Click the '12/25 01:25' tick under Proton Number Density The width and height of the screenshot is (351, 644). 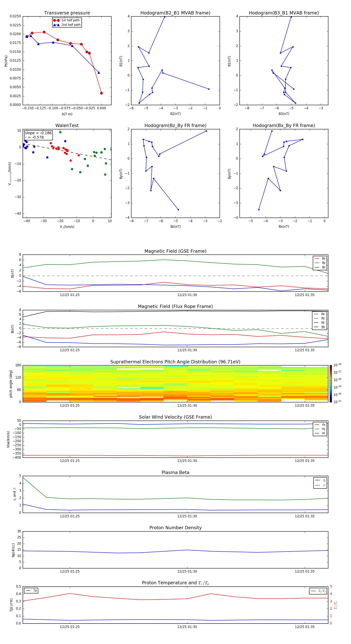(x=70, y=571)
